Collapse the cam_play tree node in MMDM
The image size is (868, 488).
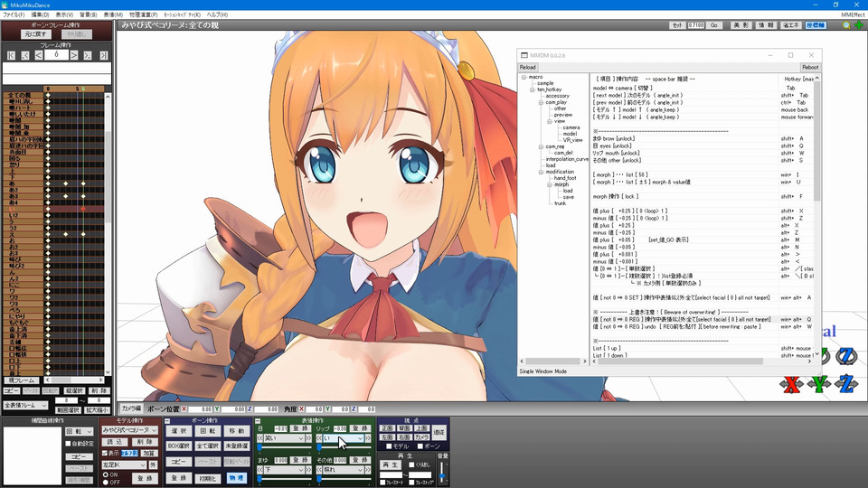[x=541, y=102]
